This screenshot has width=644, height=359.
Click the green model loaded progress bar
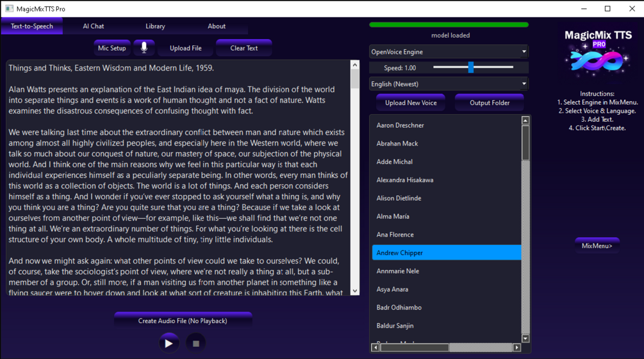coord(449,24)
